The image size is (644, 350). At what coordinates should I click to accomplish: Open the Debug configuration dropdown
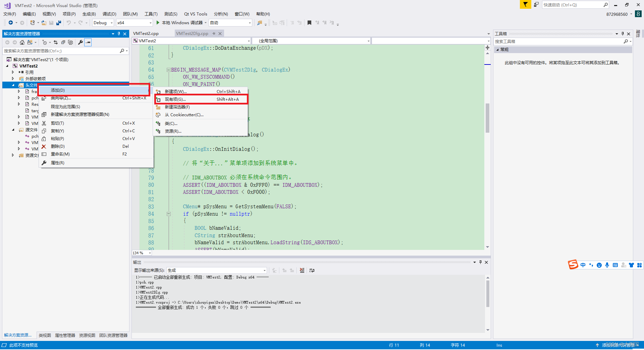[x=103, y=23]
